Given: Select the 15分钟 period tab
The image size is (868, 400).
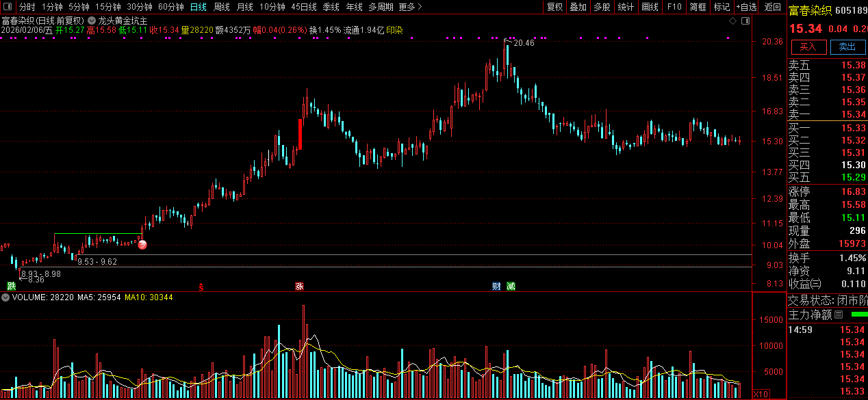Looking at the screenshot, I should (107, 7).
